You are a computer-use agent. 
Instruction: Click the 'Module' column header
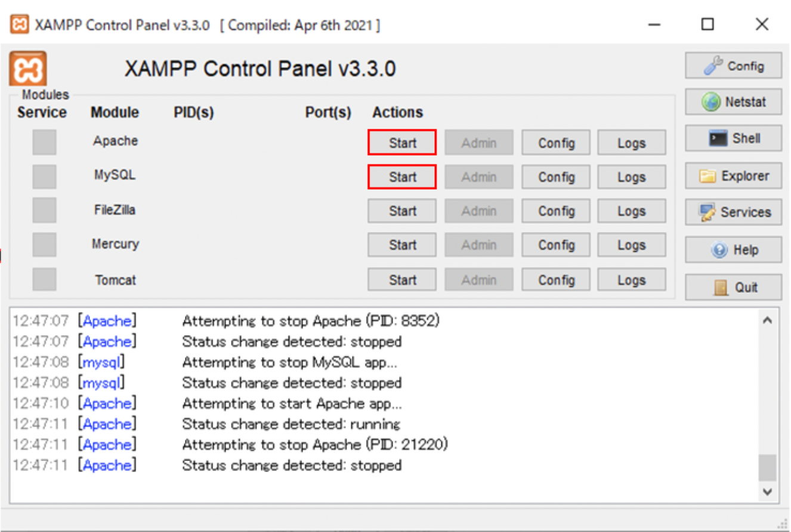115,112
